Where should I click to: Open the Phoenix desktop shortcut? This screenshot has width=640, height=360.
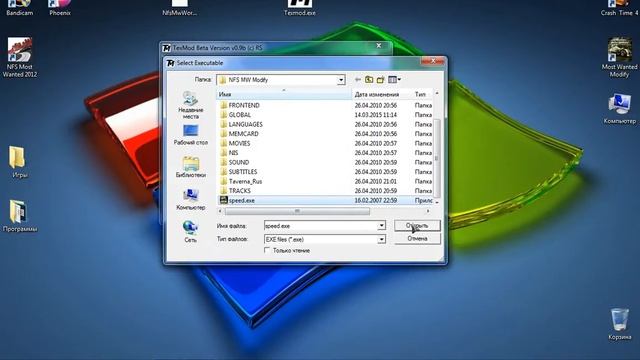coord(60,7)
